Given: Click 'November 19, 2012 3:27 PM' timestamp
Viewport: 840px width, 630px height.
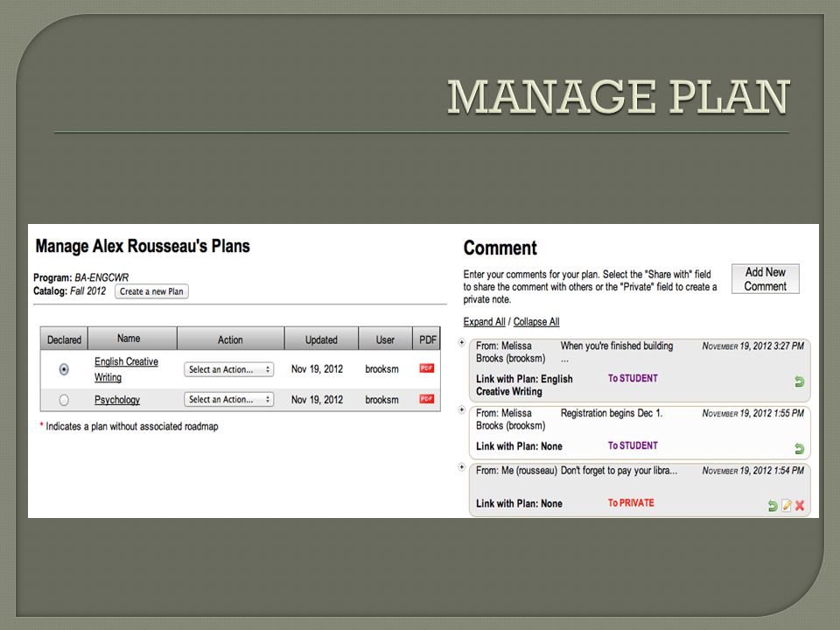Looking at the screenshot, I should tap(753, 346).
